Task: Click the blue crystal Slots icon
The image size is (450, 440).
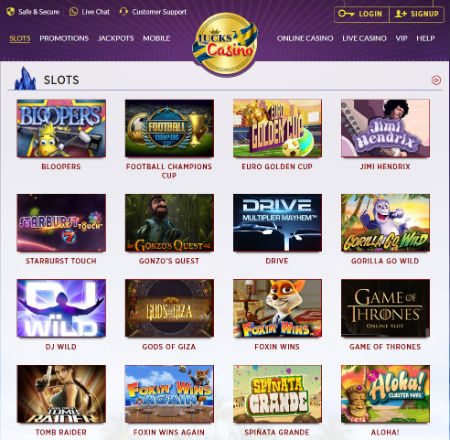Action: click(25, 78)
